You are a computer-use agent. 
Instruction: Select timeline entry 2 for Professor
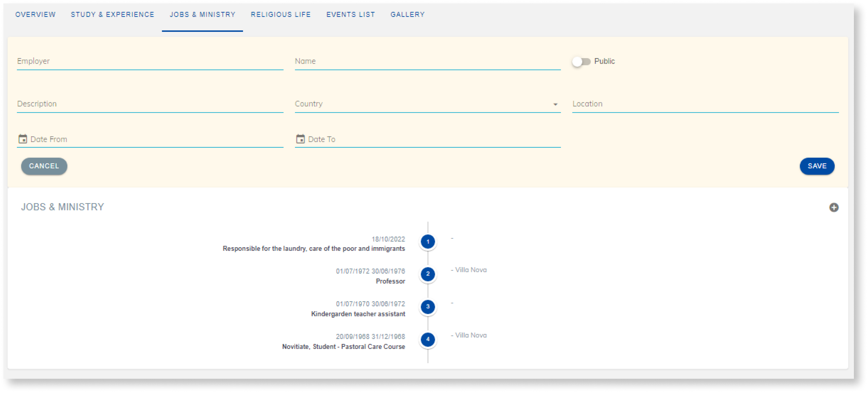pyautogui.click(x=428, y=274)
